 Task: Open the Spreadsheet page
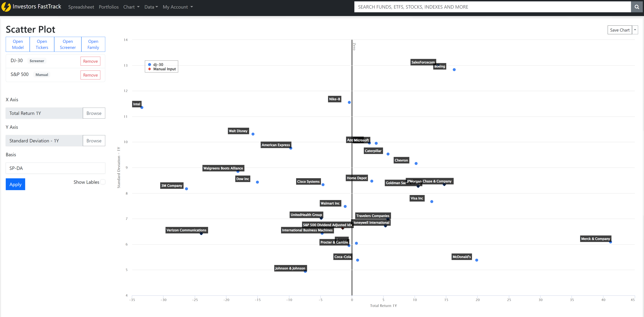81,7
